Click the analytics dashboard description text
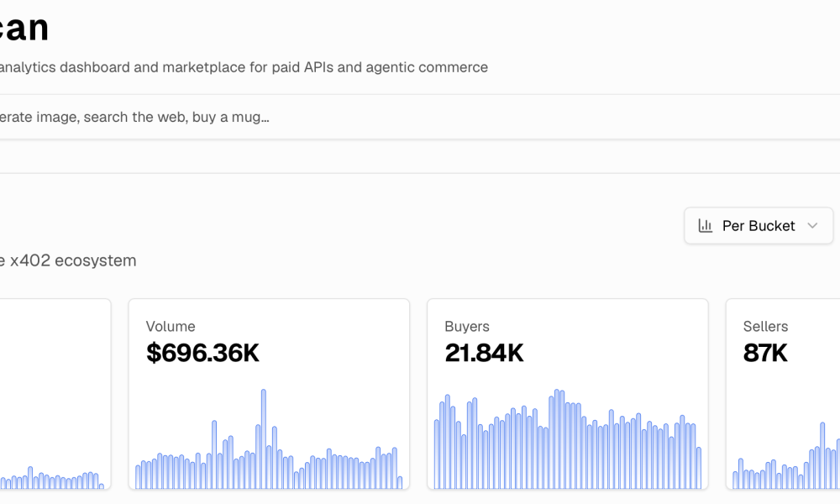The image size is (840, 504). pyautogui.click(x=244, y=67)
